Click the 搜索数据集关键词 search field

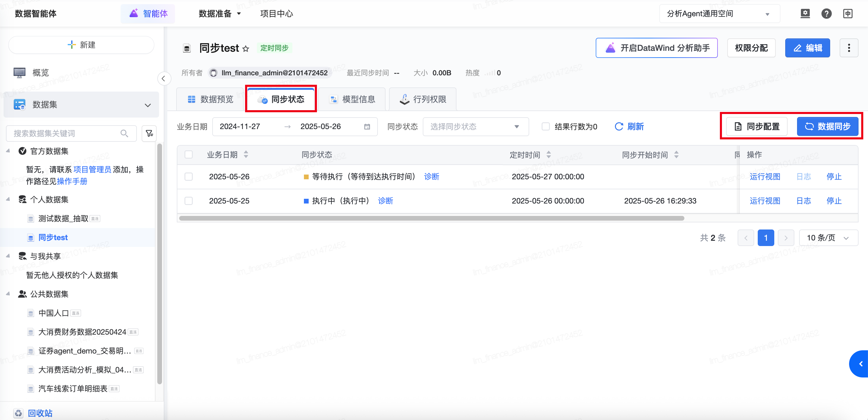pos(72,134)
